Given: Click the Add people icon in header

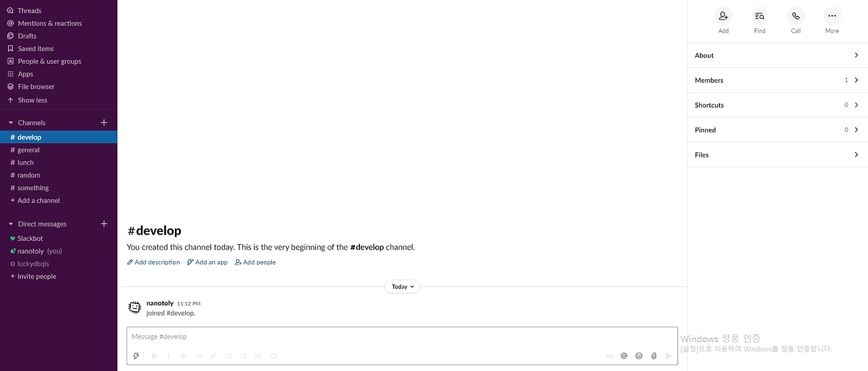Looking at the screenshot, I should [x=724, y=16].
